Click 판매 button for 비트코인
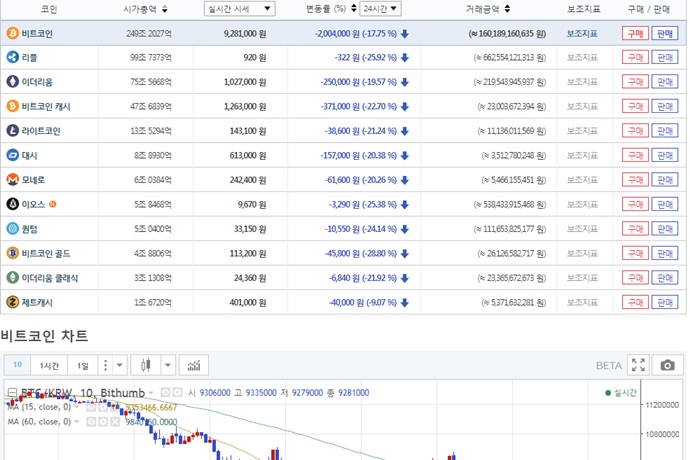 coord(664,33)
